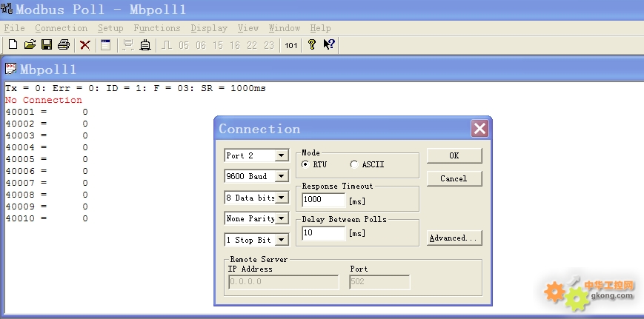Select function 22 toolbar button
The image size is (644, 319).
[x=252, y=45]
